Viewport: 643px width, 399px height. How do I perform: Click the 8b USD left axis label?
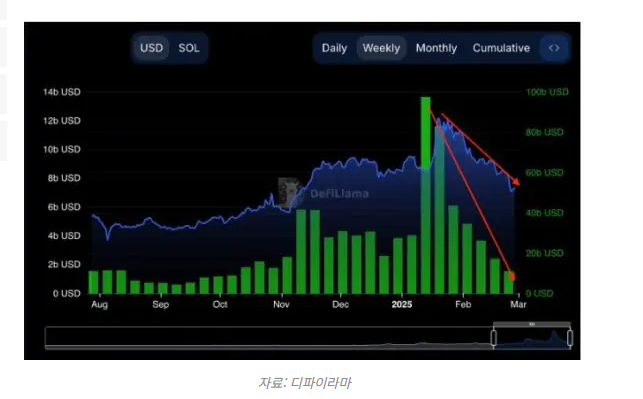coord(64,178)
